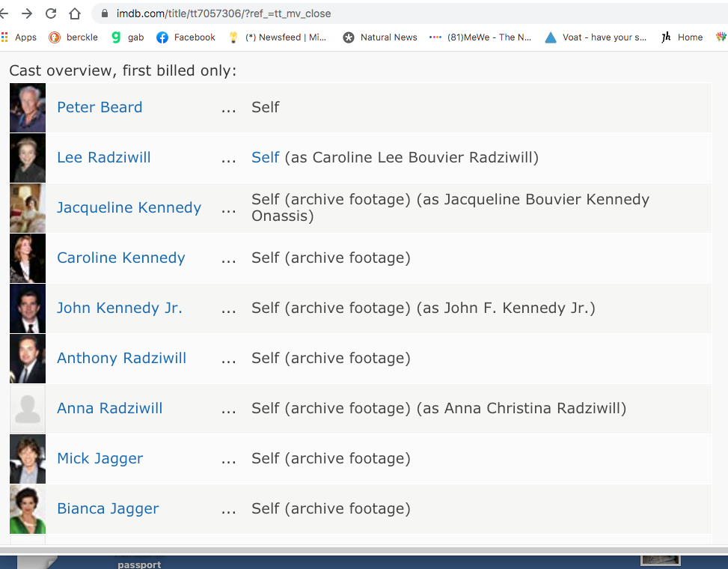The image size is (728, 569).
Task: Open the Natural News bookmark
Action: (x=380, y=37)
